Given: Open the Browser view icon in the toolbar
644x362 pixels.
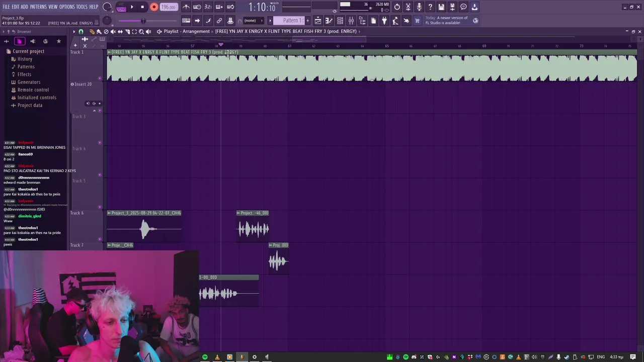Looking at the screenshot, I should click(362, 21).
